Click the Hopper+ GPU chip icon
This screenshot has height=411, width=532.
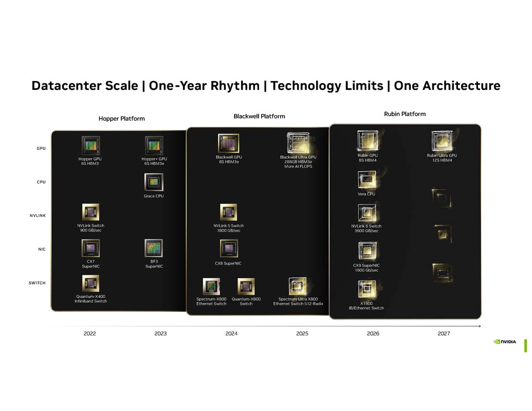click(x=154, y=145)
